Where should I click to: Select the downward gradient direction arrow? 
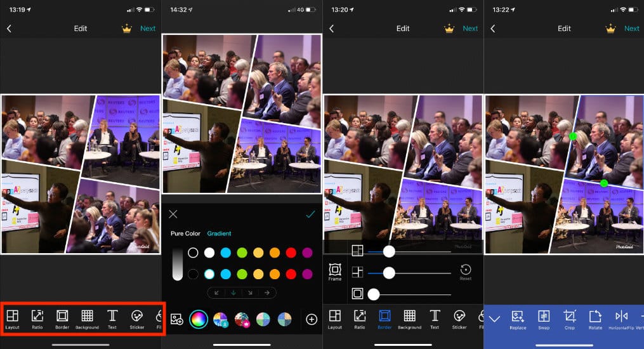pos(233,293)
